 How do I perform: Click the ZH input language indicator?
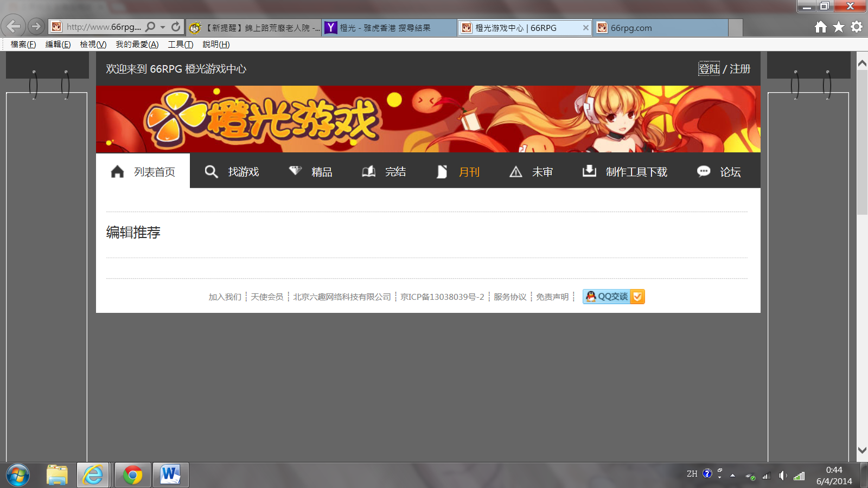[x=692, y=474]
